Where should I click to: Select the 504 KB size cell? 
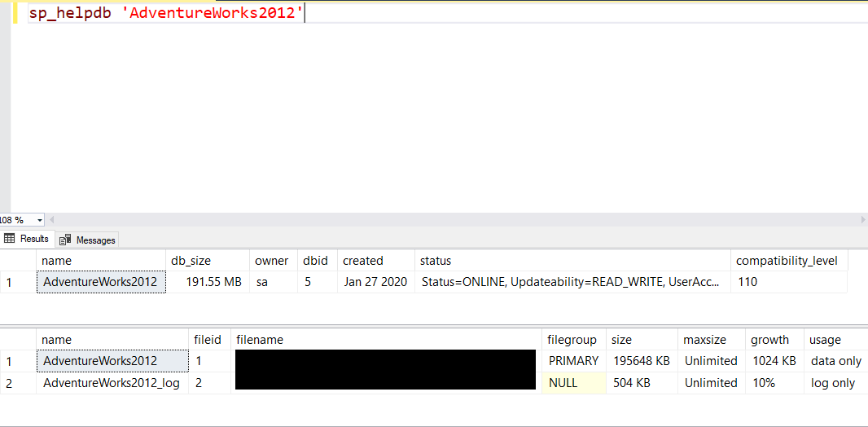point(642,383)
